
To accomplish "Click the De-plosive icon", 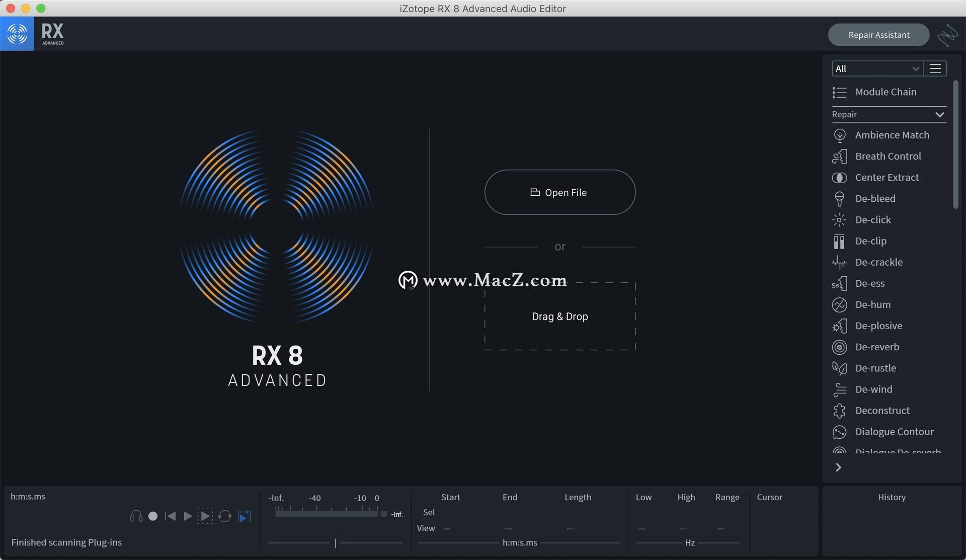I will 839,326.
